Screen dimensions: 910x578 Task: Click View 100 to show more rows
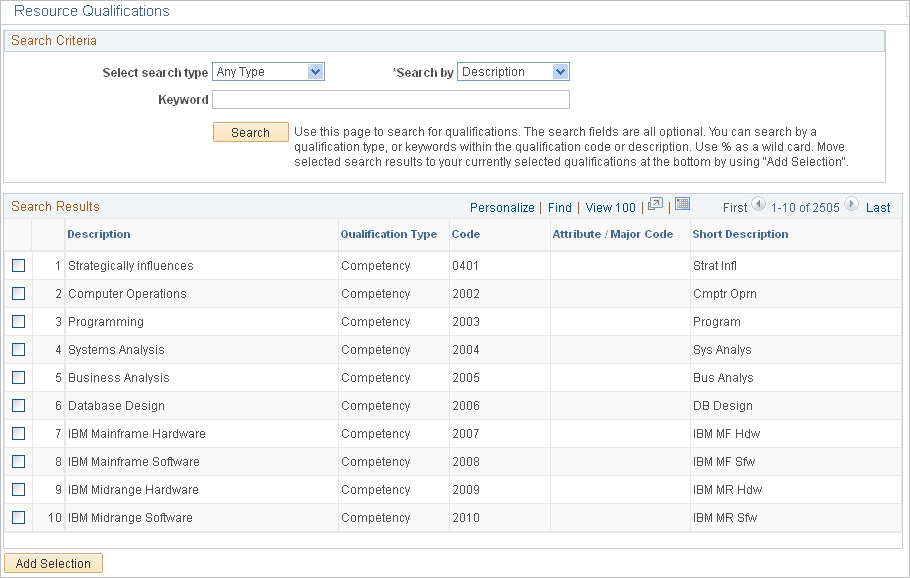[610, 207]
